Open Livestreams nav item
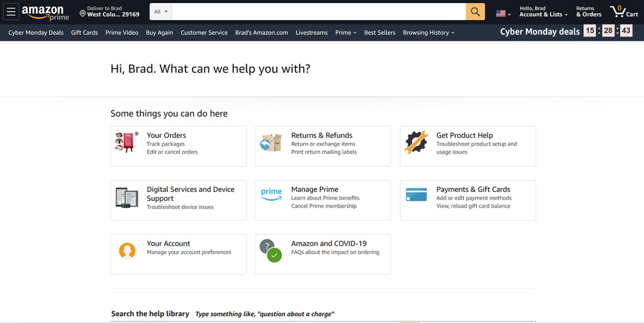This screenshot has height=323, width=644. (311, 33)
